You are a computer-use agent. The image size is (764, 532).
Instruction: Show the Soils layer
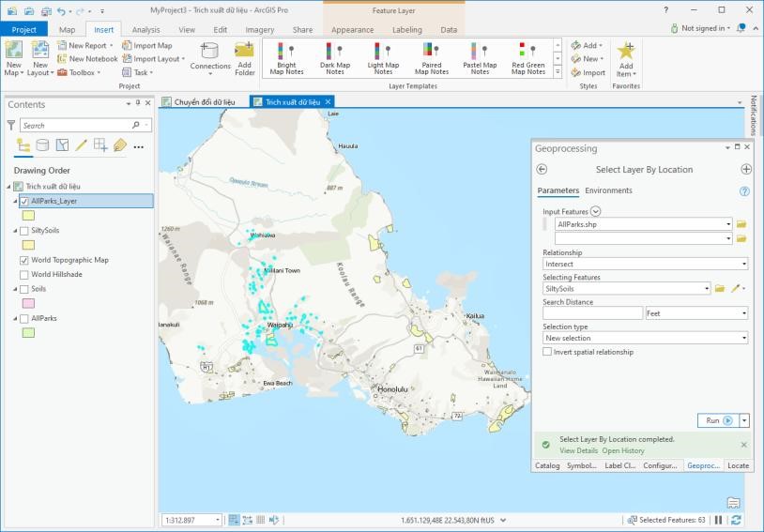click(24, 289)
